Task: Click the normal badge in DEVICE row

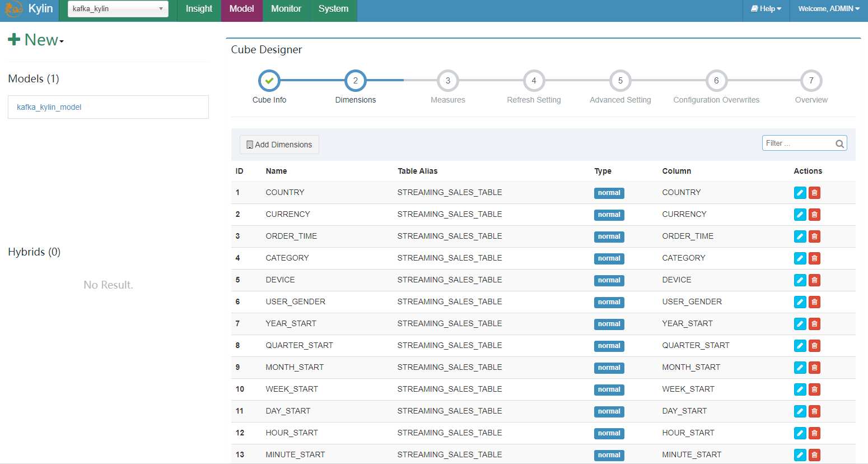Action: pyautogui.click(x=609, y=280)
